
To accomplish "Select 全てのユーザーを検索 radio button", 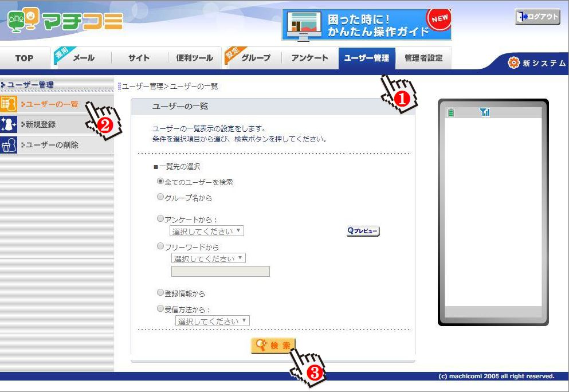I will (x=160, y=182).
